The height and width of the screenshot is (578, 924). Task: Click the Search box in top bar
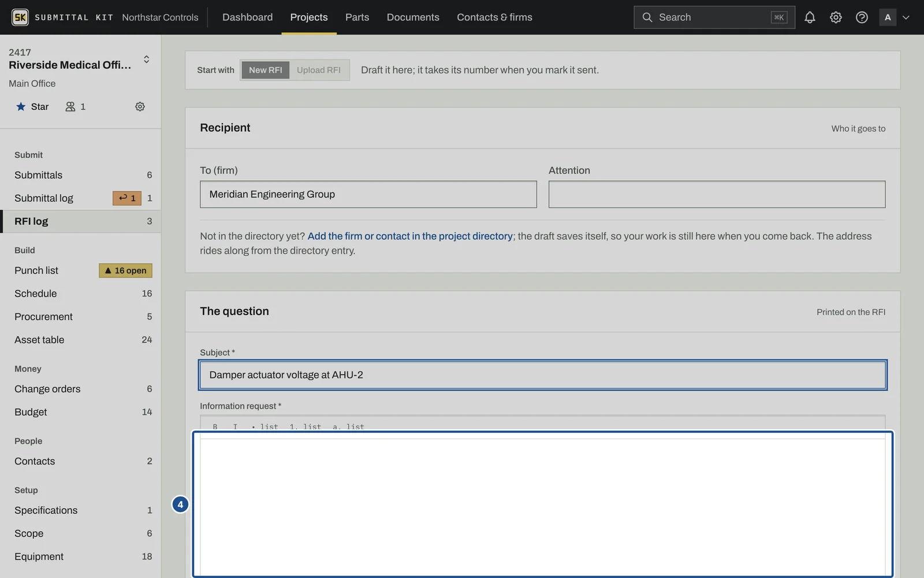pos(714,17)
